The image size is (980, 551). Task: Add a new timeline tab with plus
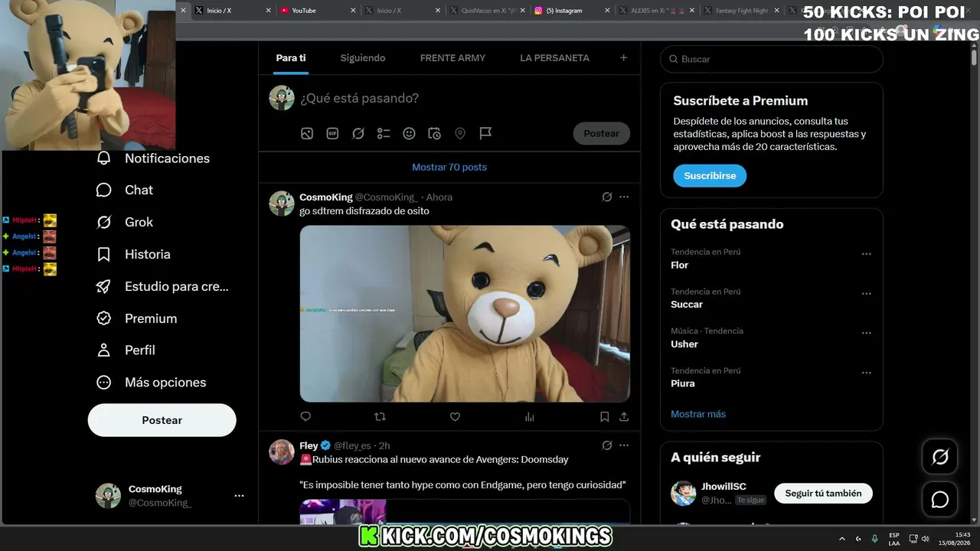(624, 58)
